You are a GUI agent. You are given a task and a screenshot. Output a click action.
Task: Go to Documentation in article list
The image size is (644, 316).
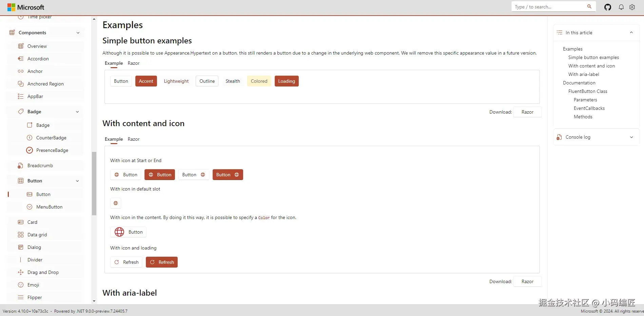pos(579,83)
